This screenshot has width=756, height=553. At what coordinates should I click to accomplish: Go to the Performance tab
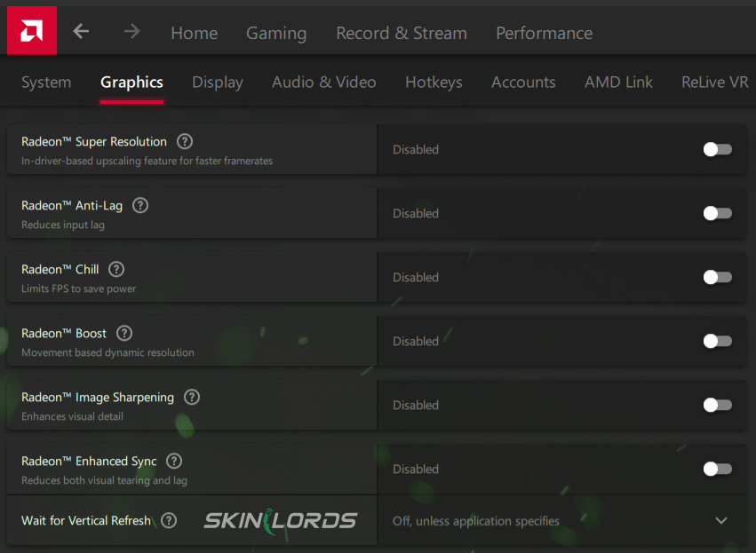click(x=545, y=33)
